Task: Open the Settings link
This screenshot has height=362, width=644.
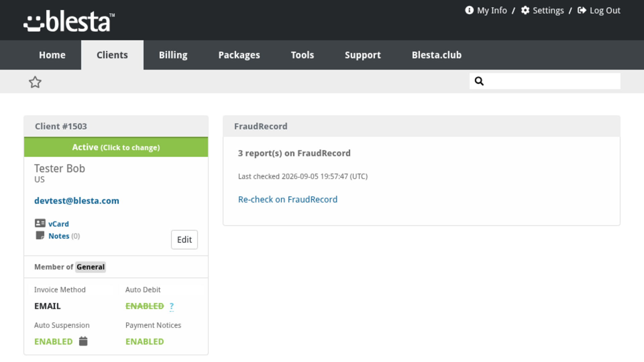Action: 548,10
